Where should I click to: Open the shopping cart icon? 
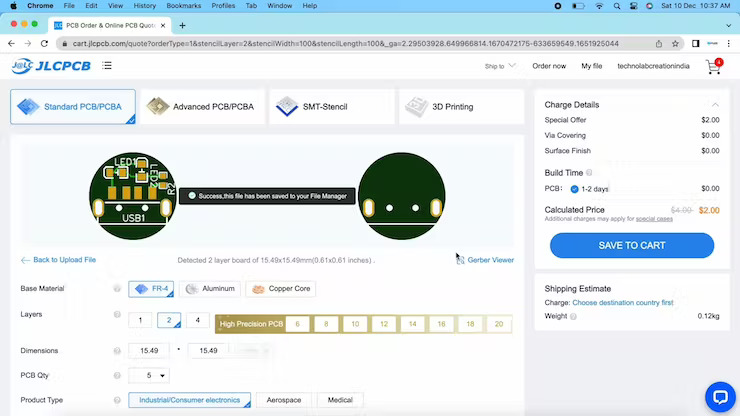[x=714, y=67]
